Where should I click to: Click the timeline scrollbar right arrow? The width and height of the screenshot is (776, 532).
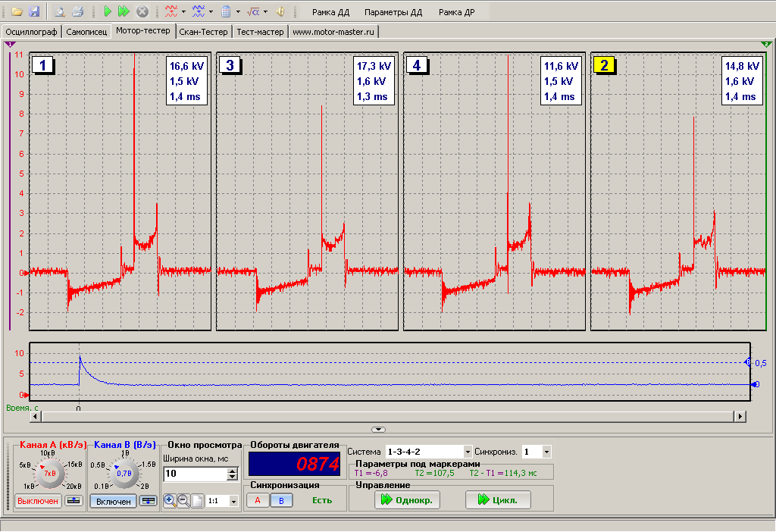[x=740, y=416]
